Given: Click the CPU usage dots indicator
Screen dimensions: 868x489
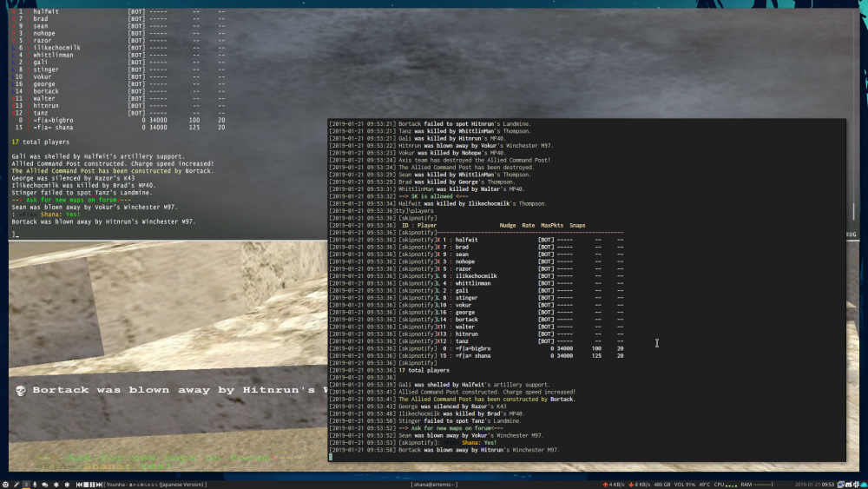Looking at the screenshot, I should coord(731,486).
